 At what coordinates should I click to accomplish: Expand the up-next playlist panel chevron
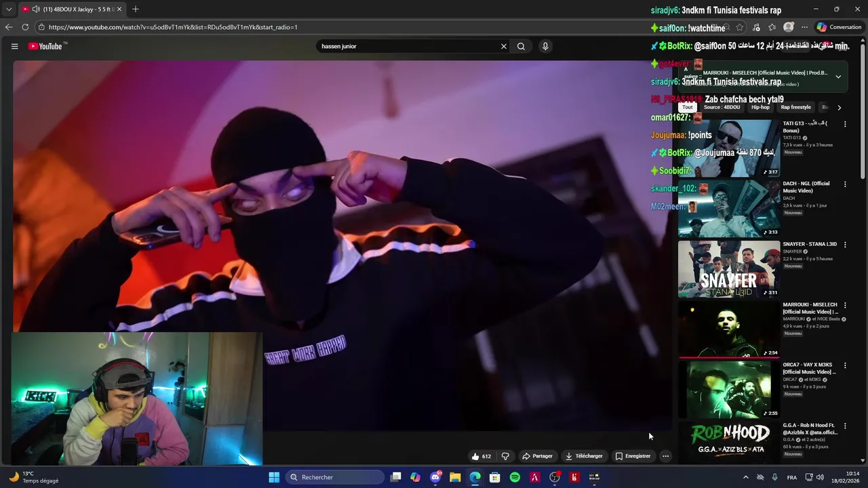(x=838, y=77)
